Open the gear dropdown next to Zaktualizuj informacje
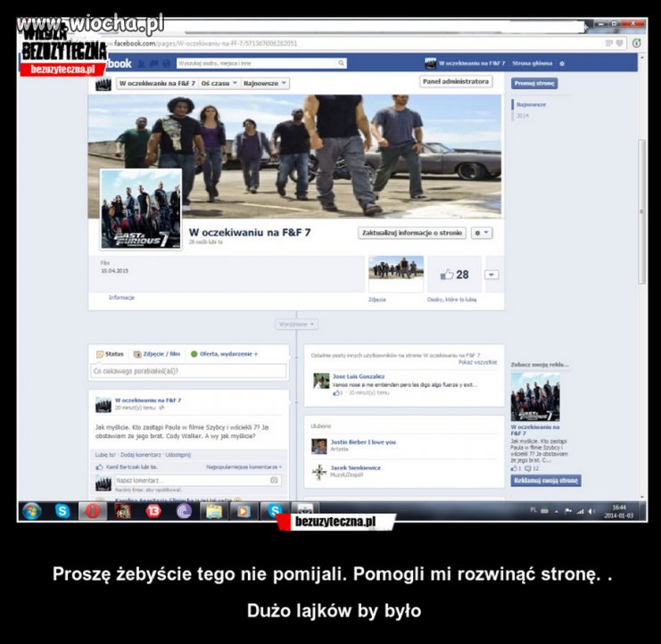Viewport: 661px width, 644px height. click(x=482, y=233)
